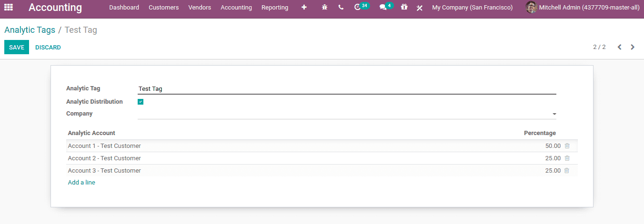The width and height of the screenshot is (644, 224).
Task: Focus the Analytic Tag name field
Action: 347,89
